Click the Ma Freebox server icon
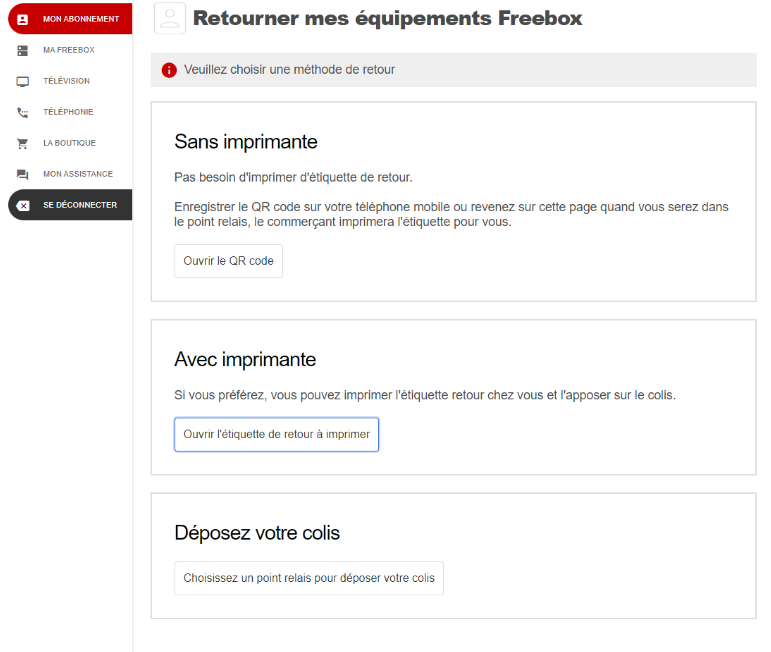Image resolution: width=771 pixels, height=652 pixels. [x=23, y=50]
